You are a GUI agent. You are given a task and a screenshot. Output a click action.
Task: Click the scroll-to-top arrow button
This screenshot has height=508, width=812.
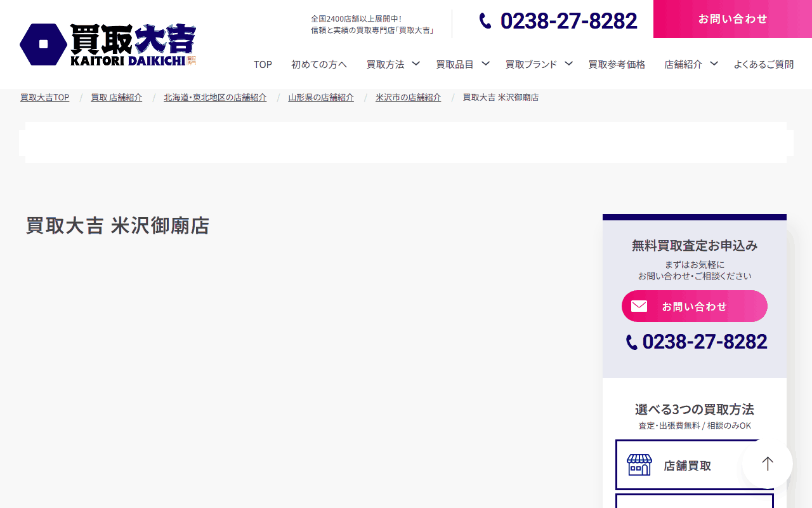(x=768, y=464)
